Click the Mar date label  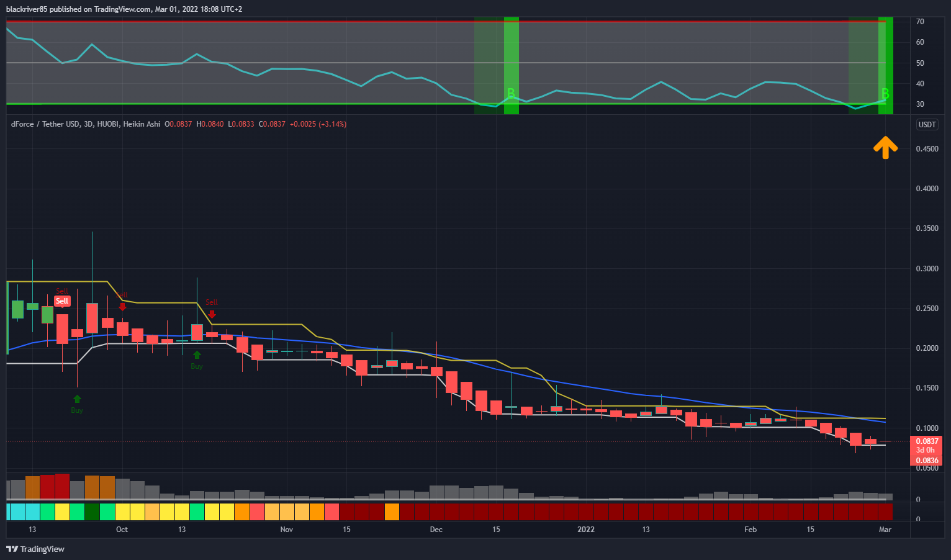click(885, 530)
